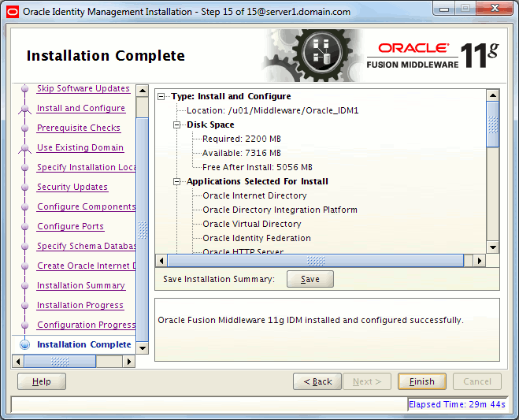Click the summary tree scroll up arrow
This screenshot has height=420, width=519.
(493, 95)
